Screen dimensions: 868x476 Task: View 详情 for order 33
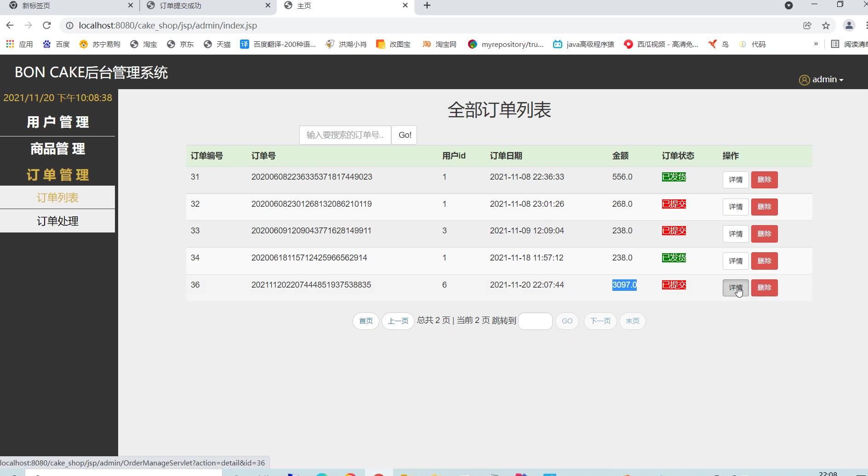click(x=736, y=234)
